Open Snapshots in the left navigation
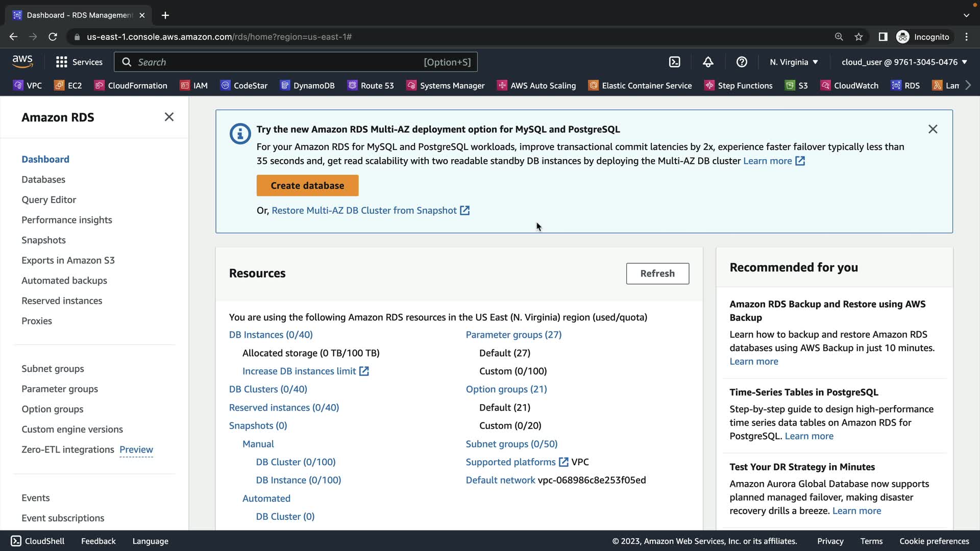 43,240
